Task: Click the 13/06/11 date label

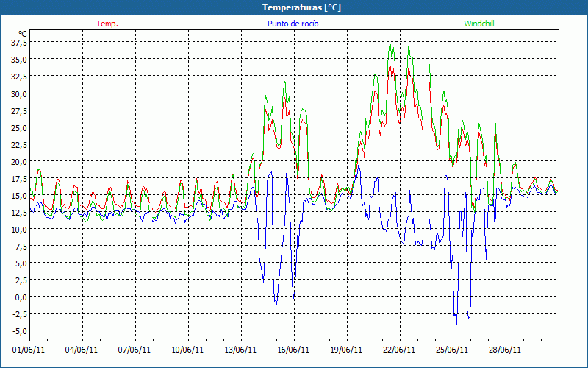Action: click(240, 350)
